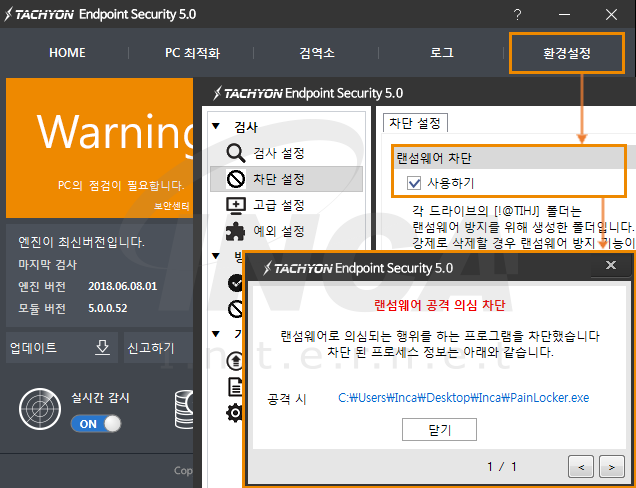Viewport: 636px width, 488px height.
Task: Collapse the 검사 tree section
Action: click(217, 126)
